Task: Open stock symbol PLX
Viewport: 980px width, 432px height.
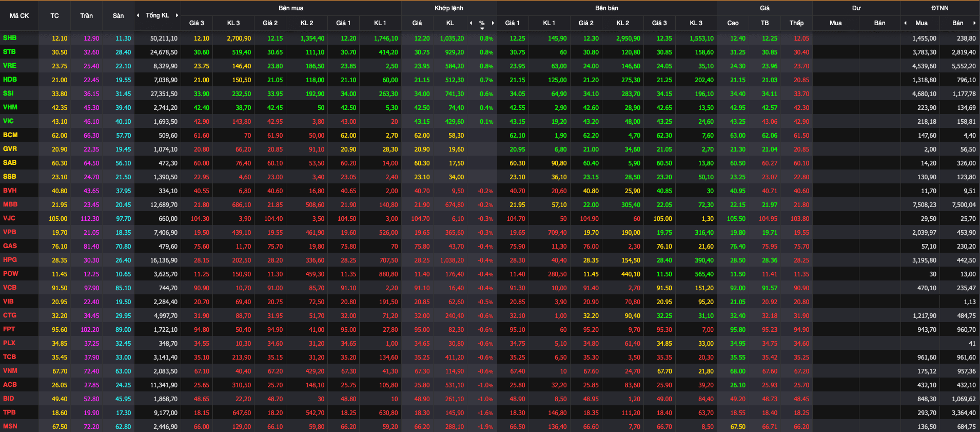Action: pos(9,343)
